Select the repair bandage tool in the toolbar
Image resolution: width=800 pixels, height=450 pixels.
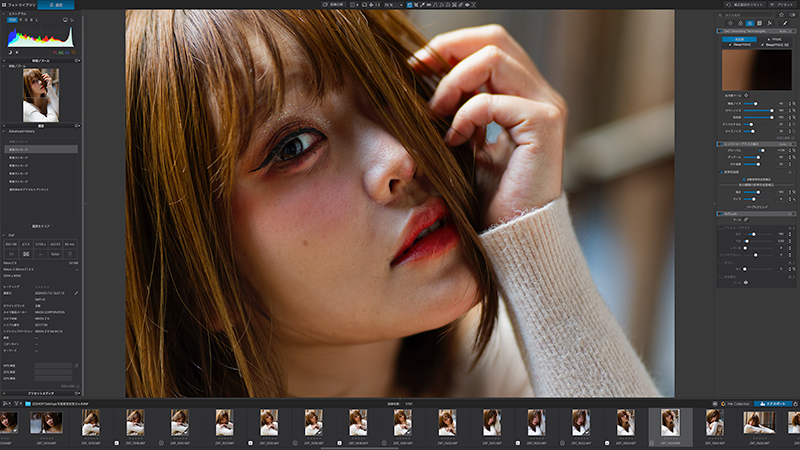[460, 5]
